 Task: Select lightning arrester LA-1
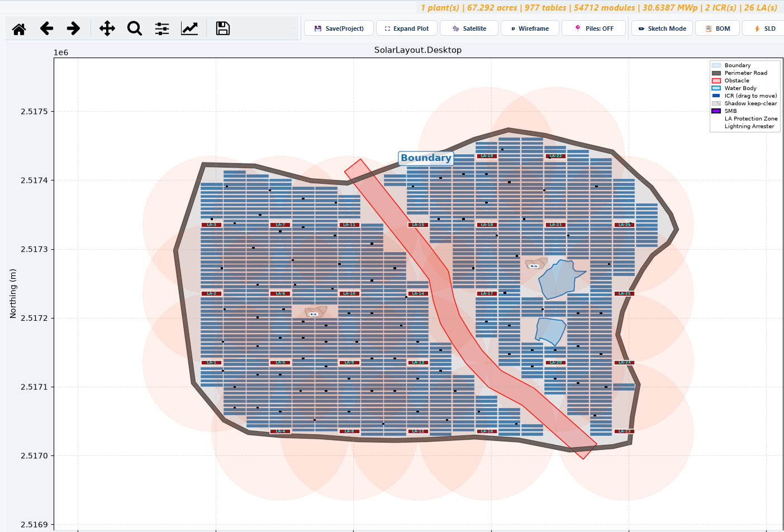211,363
